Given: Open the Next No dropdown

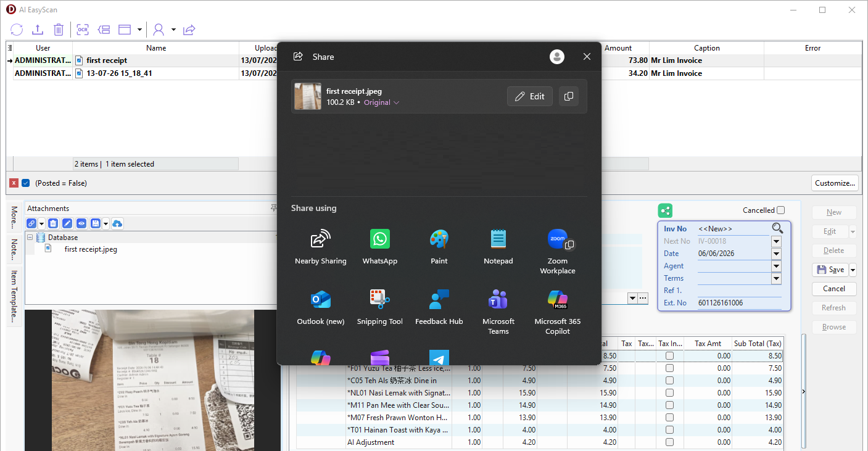Looking at the screenshot, I should pos(776,241).
